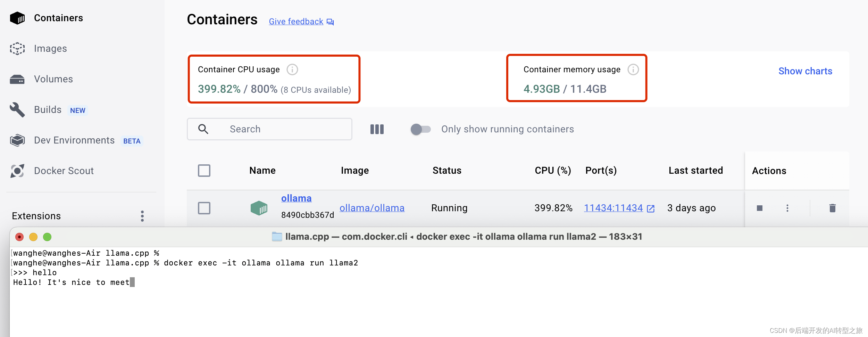This screenshot has height=337, width=868.
Task: Click the terminal output Hello! It's nice to meet
Action: pos(71,282)
